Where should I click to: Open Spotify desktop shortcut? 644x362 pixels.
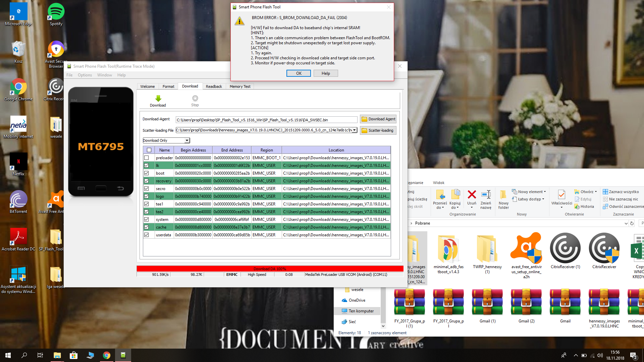56,12
